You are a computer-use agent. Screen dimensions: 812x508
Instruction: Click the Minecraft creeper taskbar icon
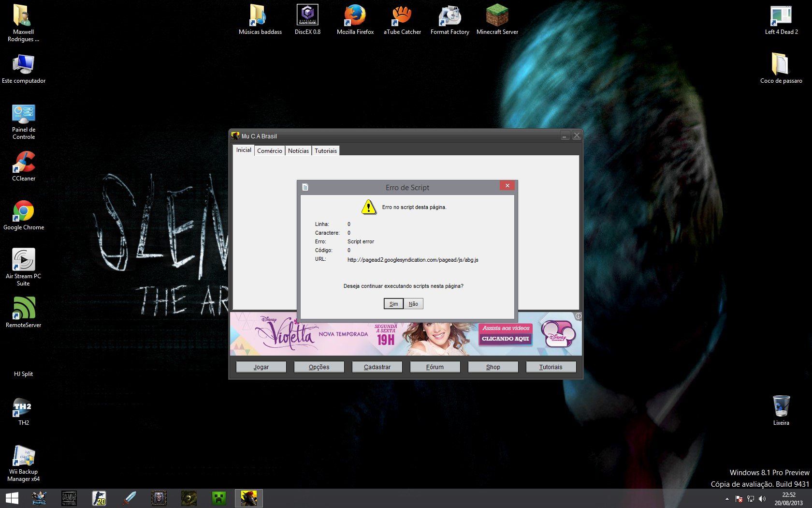219,498
